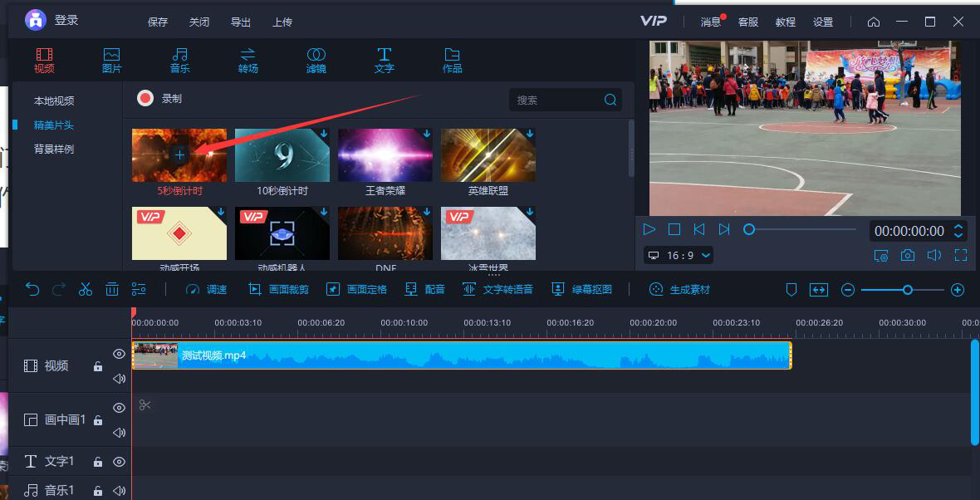Open 文字转语音 text to speech
This screenshot has height=500, width=980.
pyautogui.click(x=497, y=289)
